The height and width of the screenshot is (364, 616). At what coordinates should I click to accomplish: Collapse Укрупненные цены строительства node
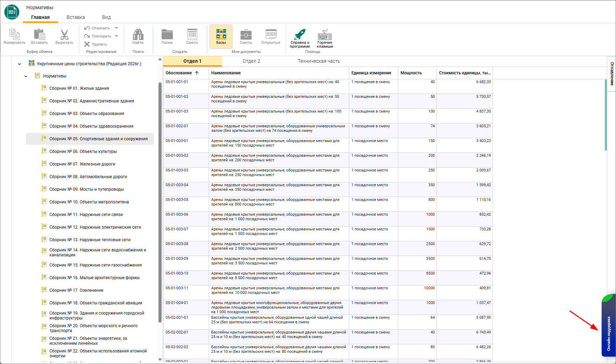pos(19,64)
